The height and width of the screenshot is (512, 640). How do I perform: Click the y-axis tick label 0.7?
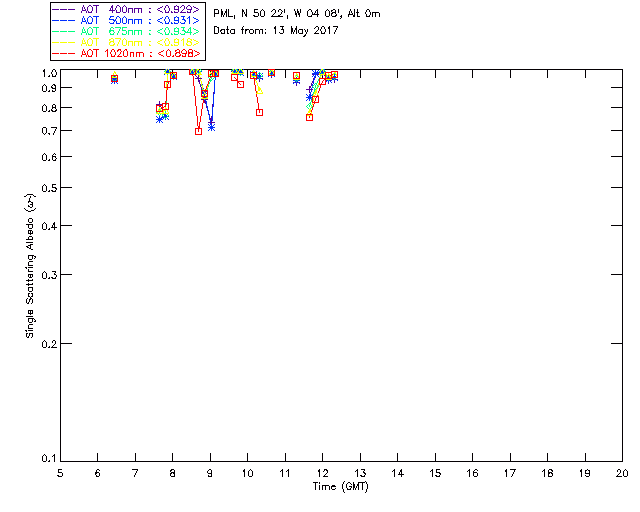[49, 131]
